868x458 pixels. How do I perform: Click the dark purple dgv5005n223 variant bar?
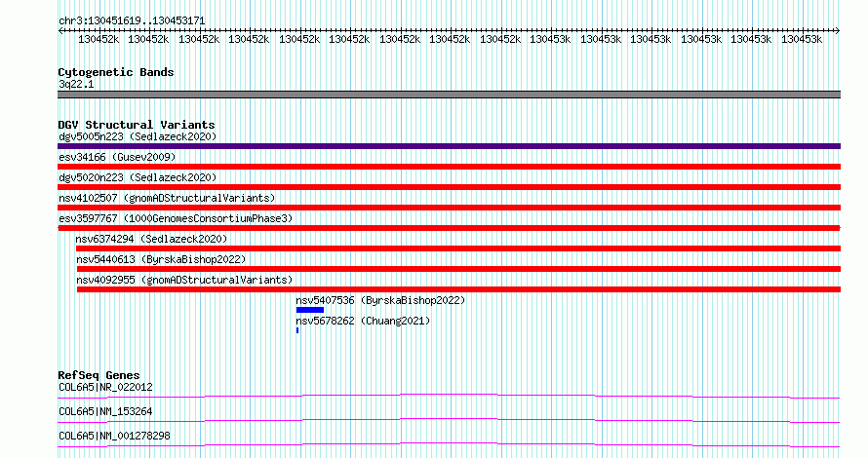(x=449, y=146)
